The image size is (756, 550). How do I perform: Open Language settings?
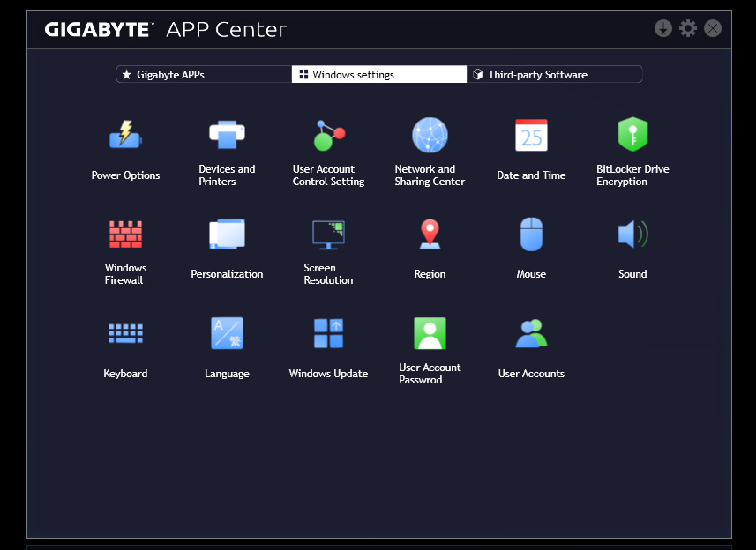(227, 334)
